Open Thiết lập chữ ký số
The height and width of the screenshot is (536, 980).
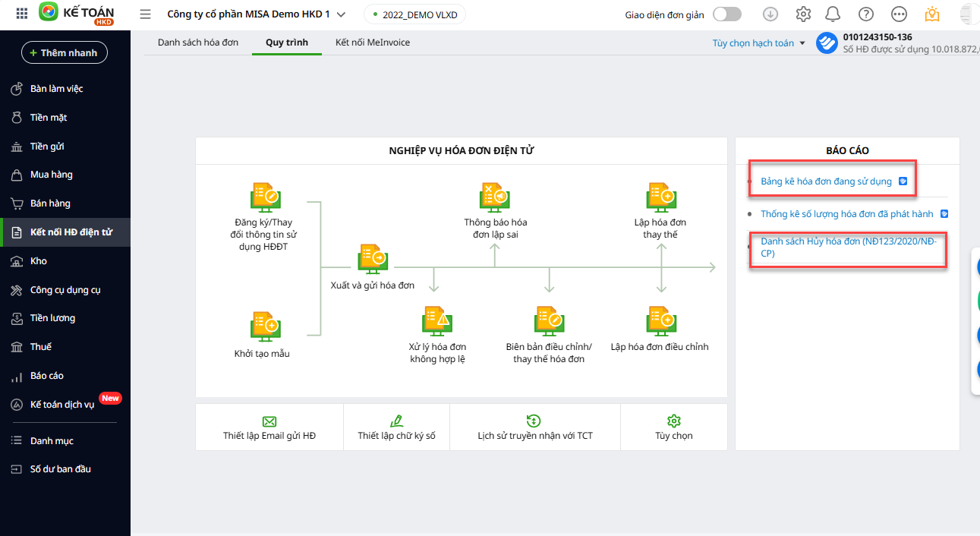[x=396, y=428]
